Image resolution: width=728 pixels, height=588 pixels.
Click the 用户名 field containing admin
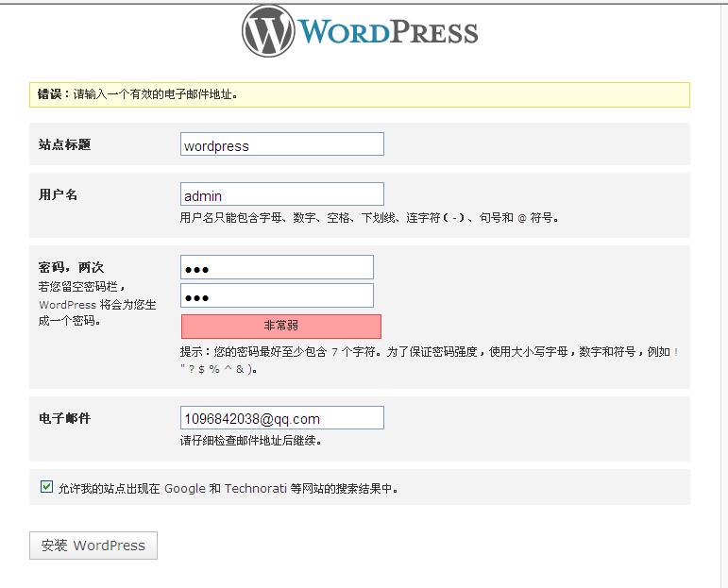pos(281,194)
